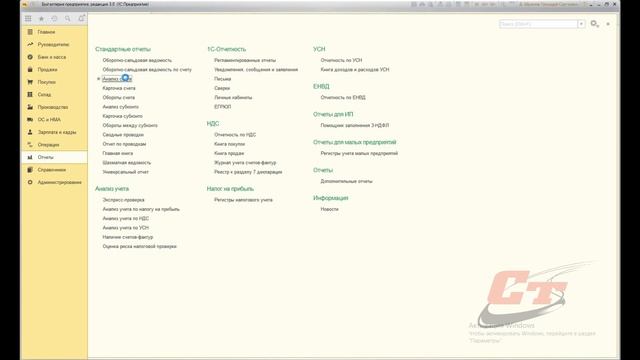Open Оборотно-сальдовая ведомость по счету
Viewport: 640px width, 360px height.
[147, 69]
